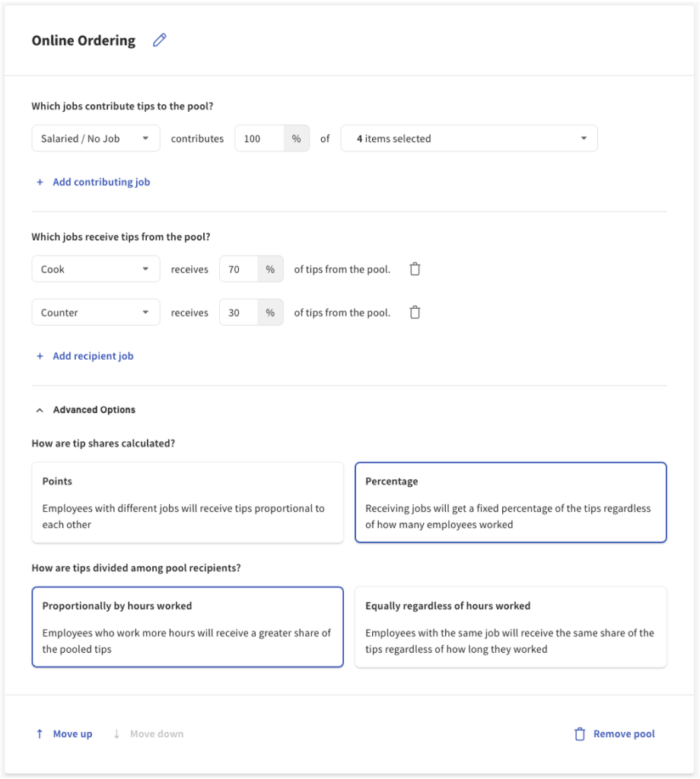Open the Salaried / No Job dropdown
The height and width of the screenshot is (779, 700).
(96, 139)
